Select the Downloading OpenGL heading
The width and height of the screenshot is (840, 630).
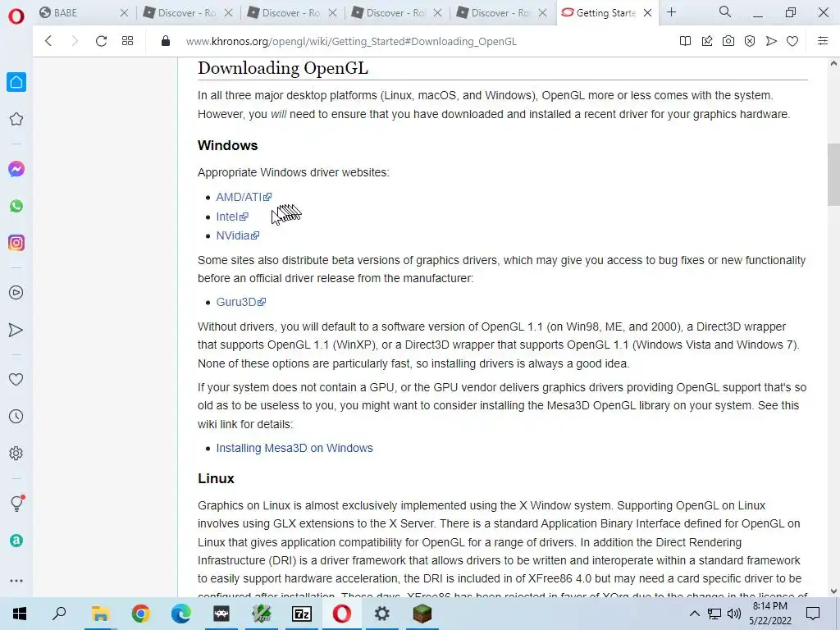283,68
